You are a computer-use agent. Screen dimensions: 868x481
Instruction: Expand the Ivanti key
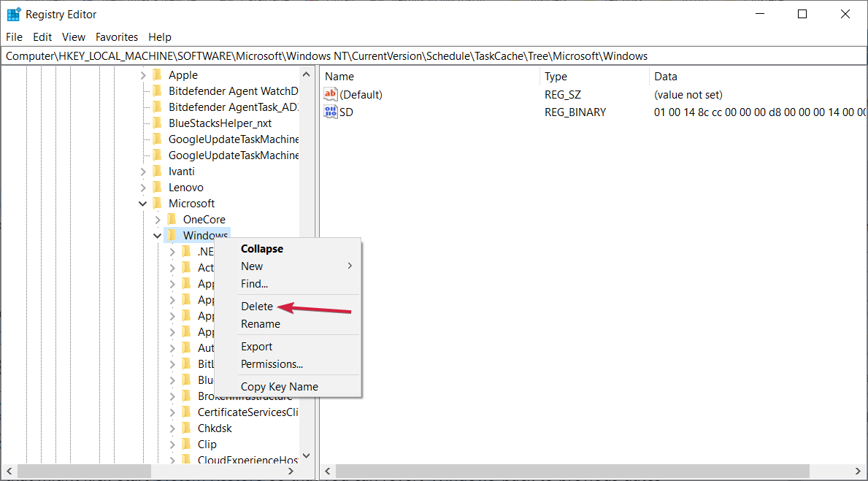[143, 172]
